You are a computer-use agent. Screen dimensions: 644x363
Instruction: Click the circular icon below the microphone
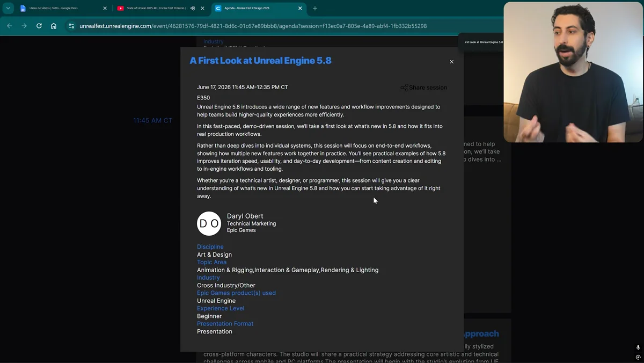638,357
